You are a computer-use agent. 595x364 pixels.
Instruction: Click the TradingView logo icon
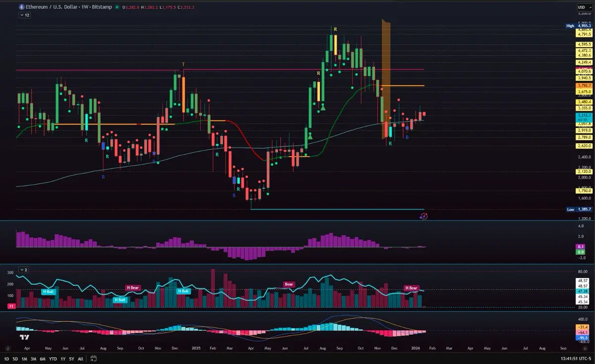point(23,338)
